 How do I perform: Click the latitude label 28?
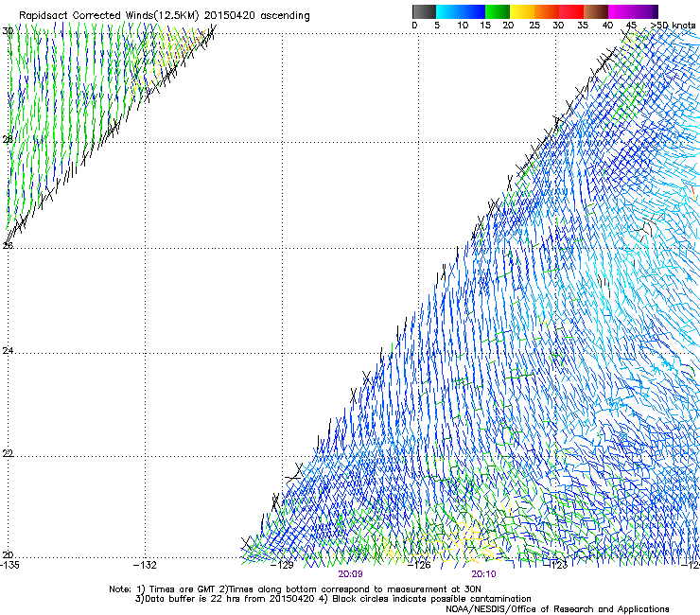coord(8,139)
